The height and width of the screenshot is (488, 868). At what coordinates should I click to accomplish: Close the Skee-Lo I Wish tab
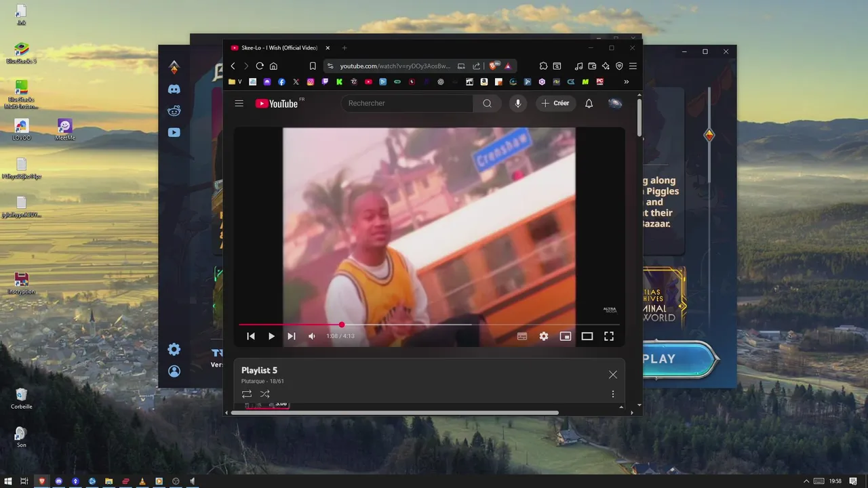coord(328,48)
